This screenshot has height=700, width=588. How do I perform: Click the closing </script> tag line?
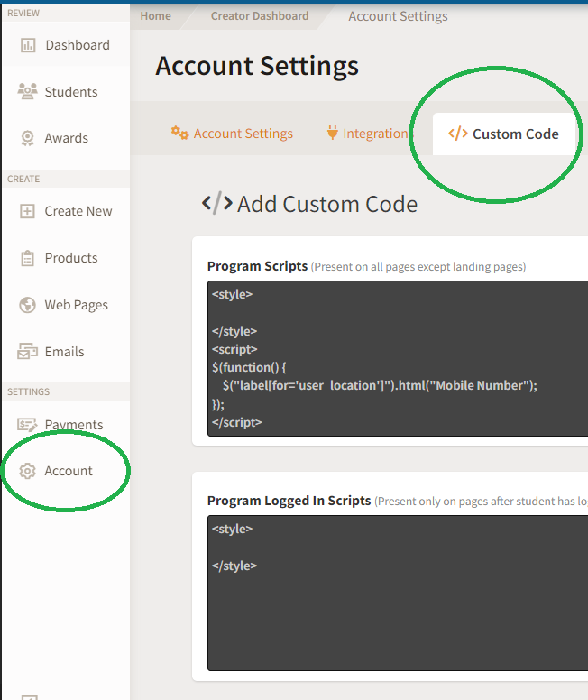[236, 422]
